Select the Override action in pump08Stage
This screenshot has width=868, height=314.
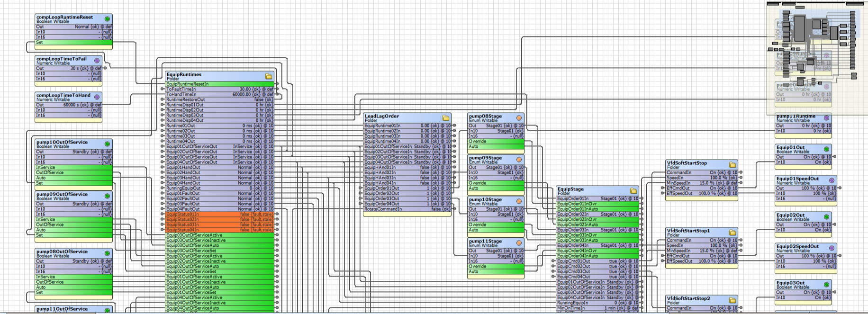coord(496,141)
